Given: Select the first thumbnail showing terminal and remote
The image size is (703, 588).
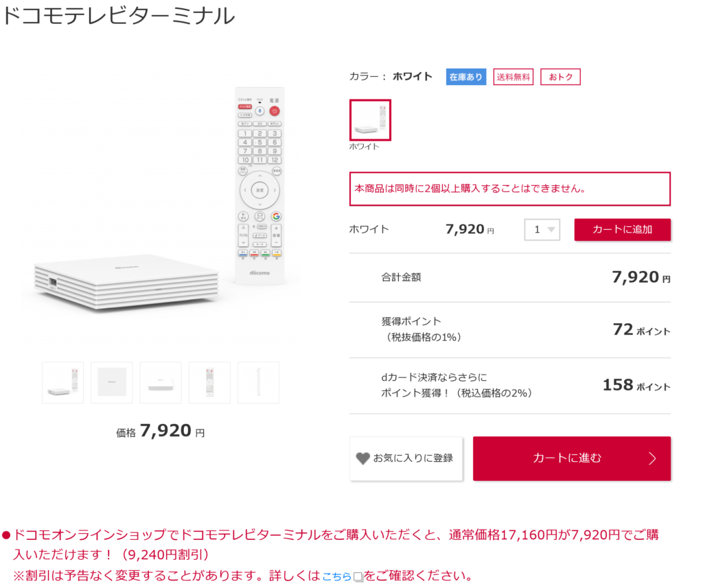Looking at the screenshot, I should tap(62, 382).
